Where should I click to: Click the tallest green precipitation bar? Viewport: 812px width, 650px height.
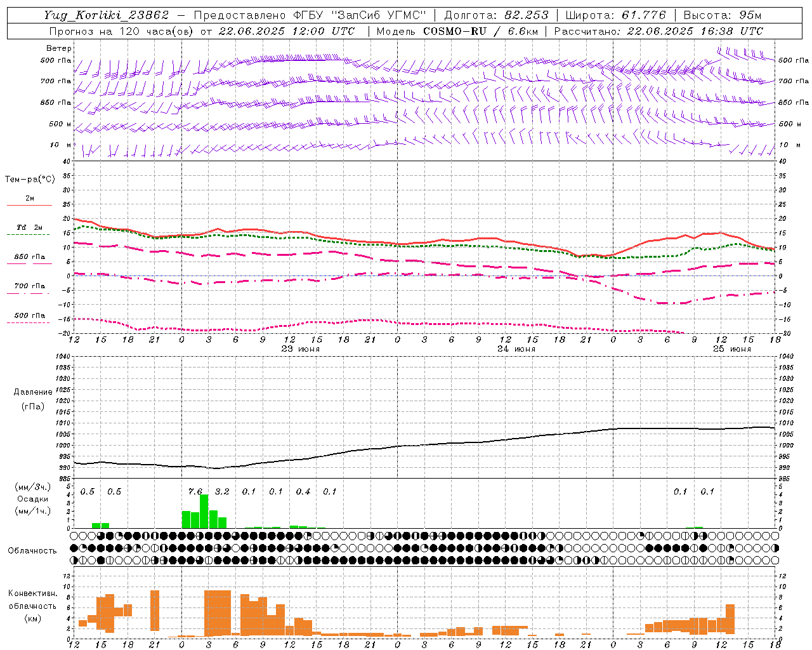[x=204, y=512]
